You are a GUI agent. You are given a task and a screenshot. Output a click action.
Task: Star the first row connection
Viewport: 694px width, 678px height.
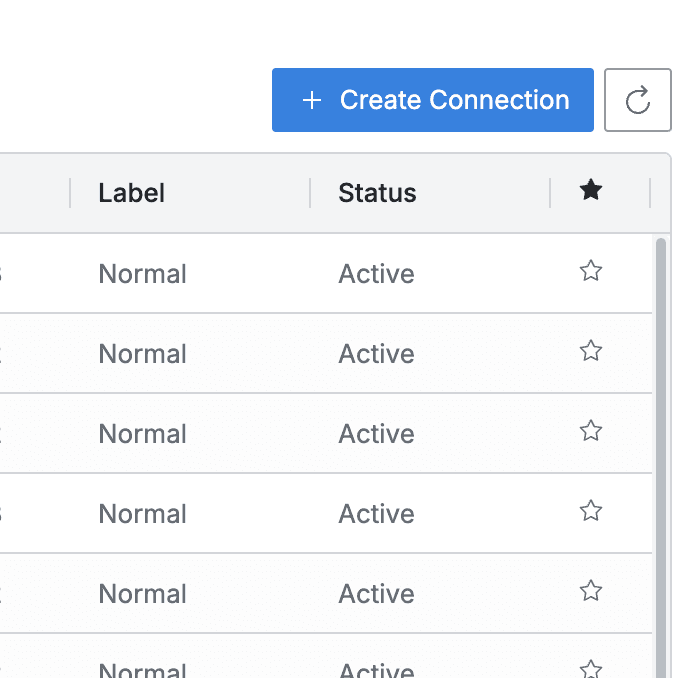[591, 271]
